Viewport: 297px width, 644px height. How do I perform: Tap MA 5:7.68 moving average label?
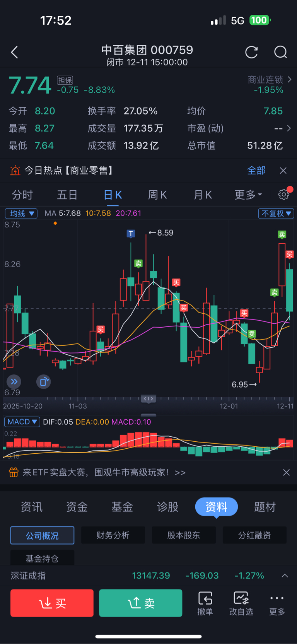tap(63, 214)
